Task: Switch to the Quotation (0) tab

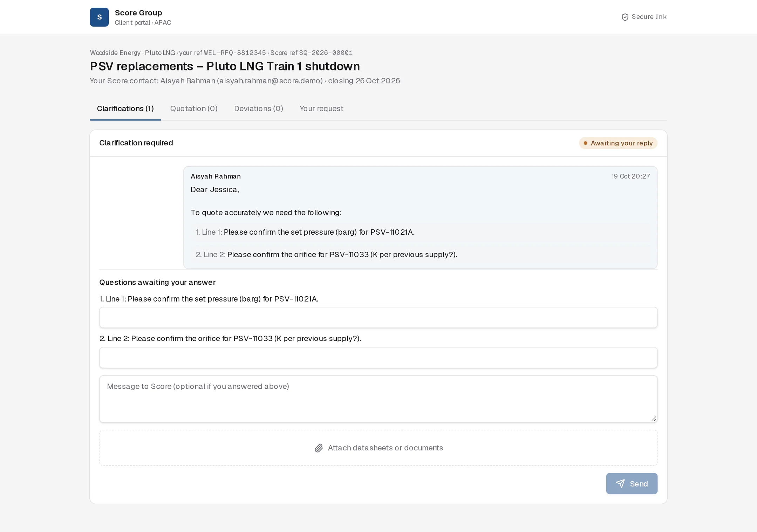Action: 194,109
